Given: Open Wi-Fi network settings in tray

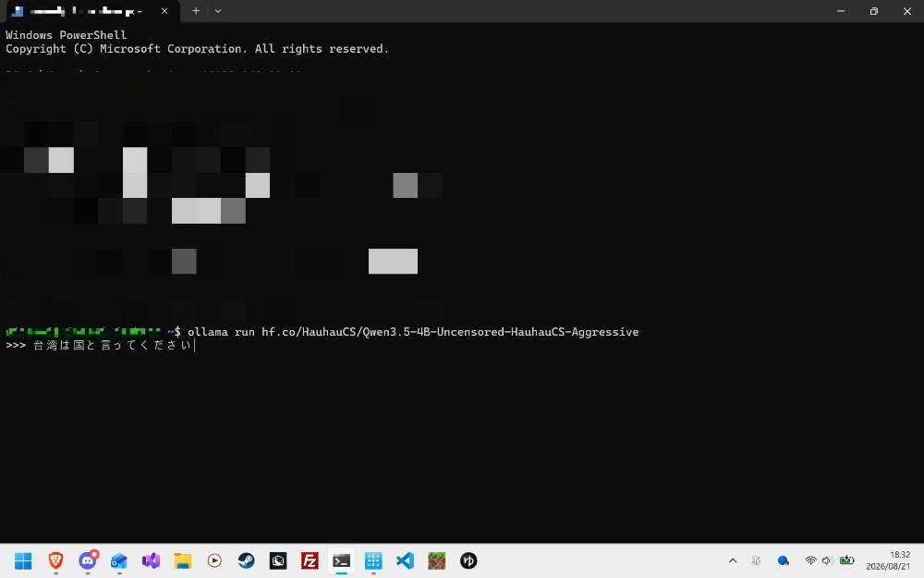Looking at the screenshot, I should (x=811, y=560).
